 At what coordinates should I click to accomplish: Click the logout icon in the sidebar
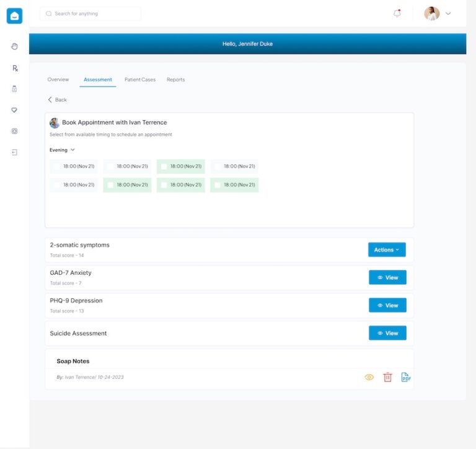point(14,152)
